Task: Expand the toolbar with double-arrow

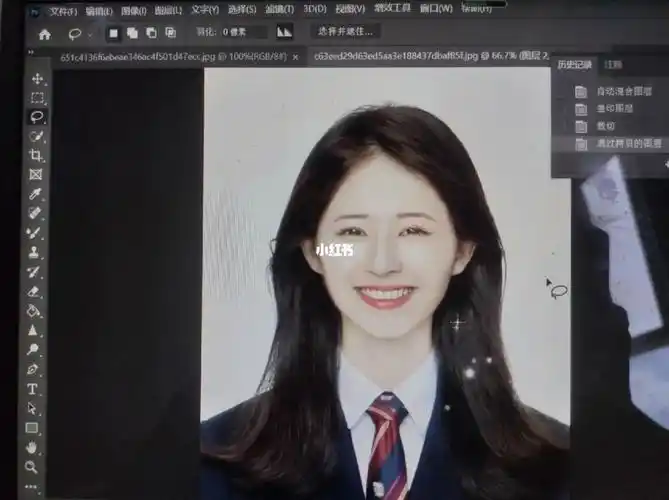Action: 31,52
